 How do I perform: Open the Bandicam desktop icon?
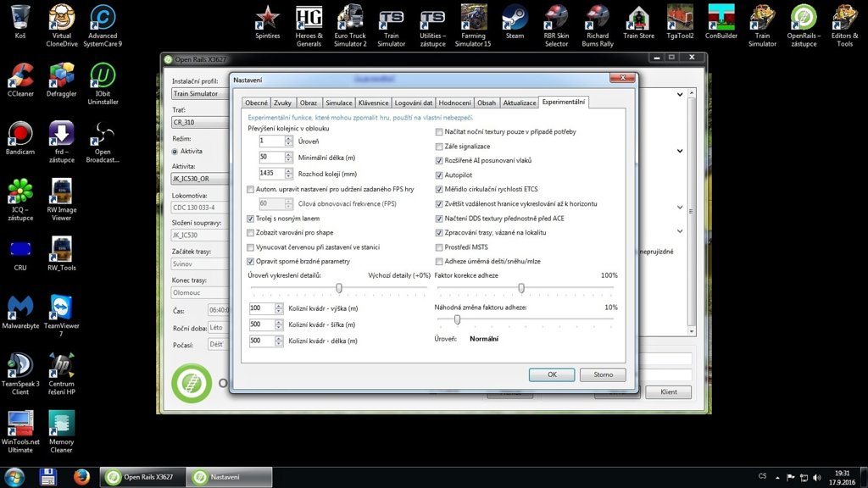point(20,134)
